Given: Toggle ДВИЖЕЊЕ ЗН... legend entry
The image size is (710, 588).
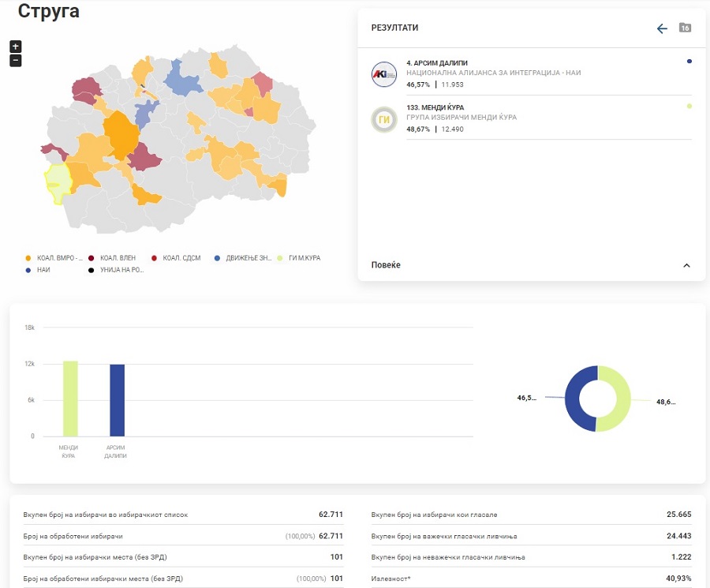Looking at the screenshot, I should click(x=243, y=258).
